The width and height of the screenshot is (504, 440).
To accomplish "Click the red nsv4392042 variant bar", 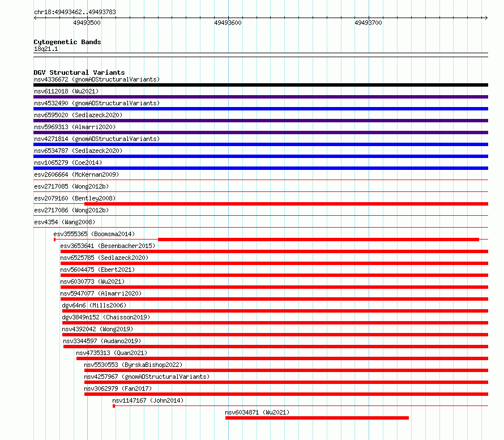I will [275, 335].
